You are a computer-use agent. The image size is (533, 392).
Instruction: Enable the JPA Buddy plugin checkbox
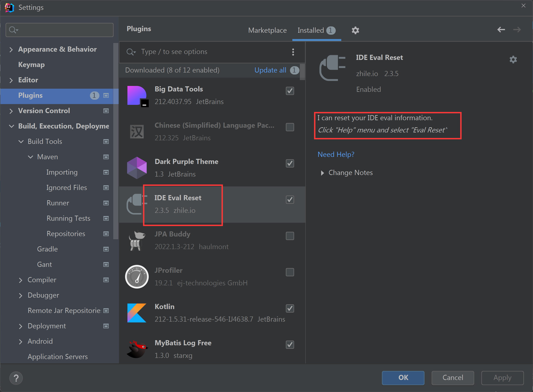(x=290, y=236)
